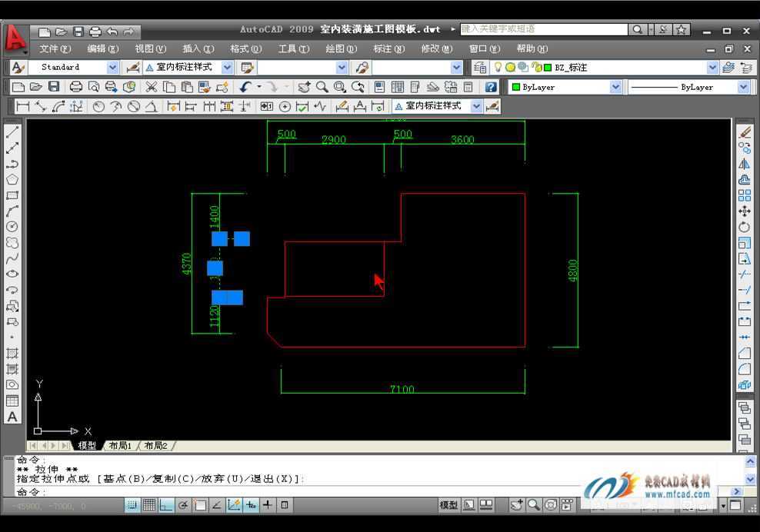Image resolution: width=760 pixels, height=532 pixels.
Task: Toggle Polar tracking in status bar
Action: (x=183, y=505)
